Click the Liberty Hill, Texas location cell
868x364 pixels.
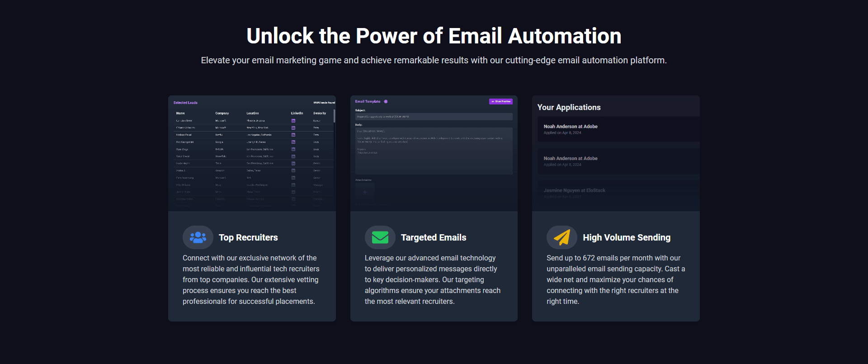[x=256, y=142]
